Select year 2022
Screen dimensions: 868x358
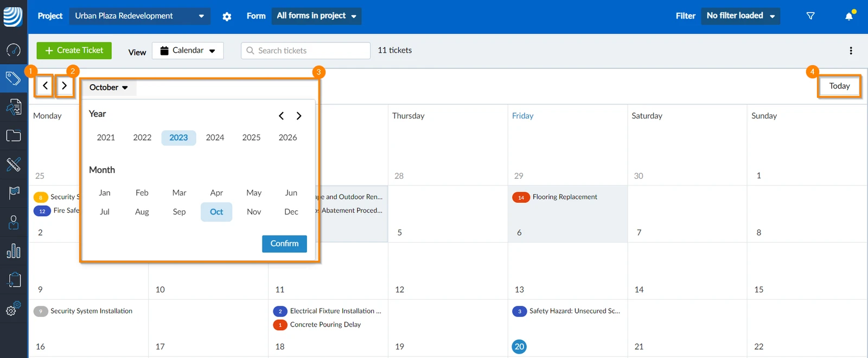point(142,137)
